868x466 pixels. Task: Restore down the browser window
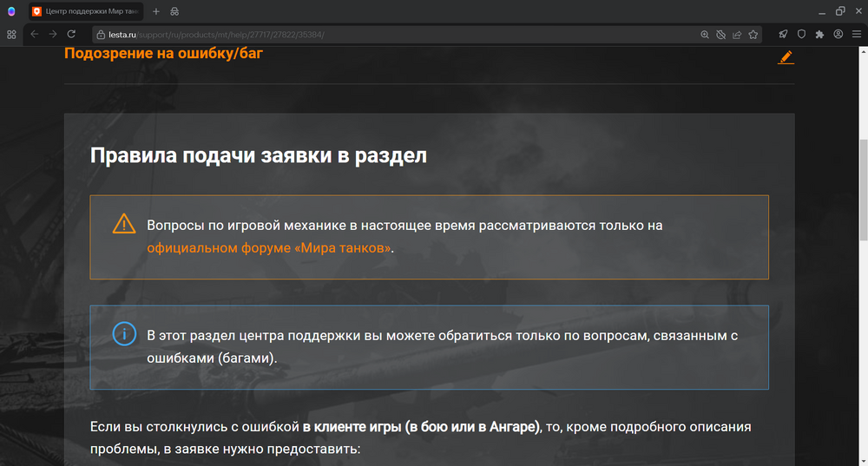(x=839, y=11)
